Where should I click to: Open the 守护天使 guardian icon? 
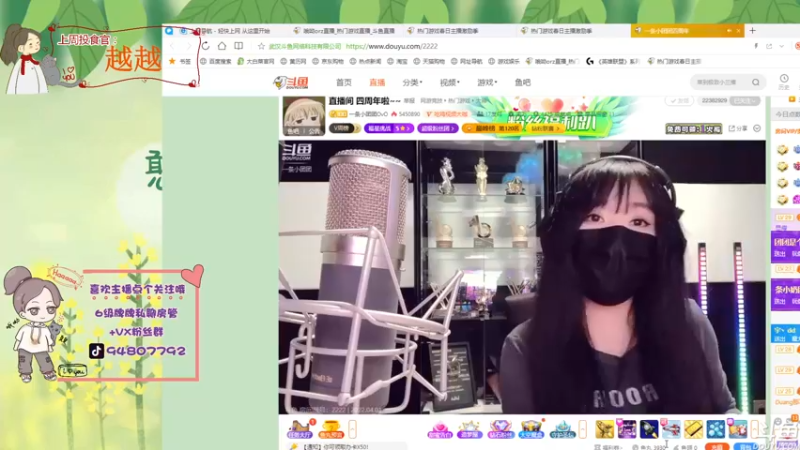[562, 429]
